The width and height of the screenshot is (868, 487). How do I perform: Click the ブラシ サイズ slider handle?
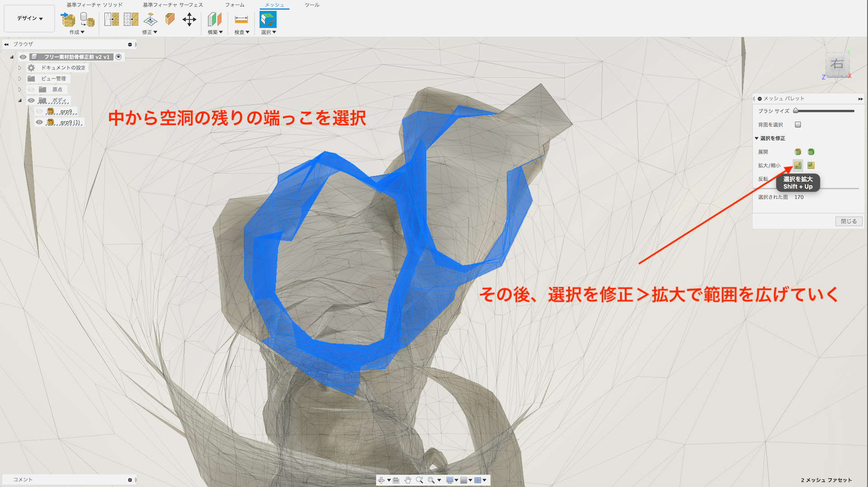(x=796, y=111)
